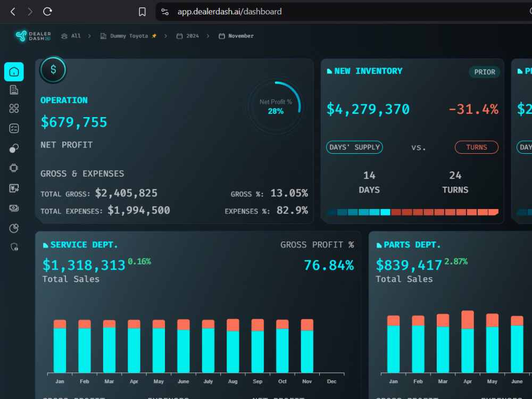The image size is (532, 399).
Task: Click the days-supply versus turns gauge bar
Action: (x=412, y=212)
